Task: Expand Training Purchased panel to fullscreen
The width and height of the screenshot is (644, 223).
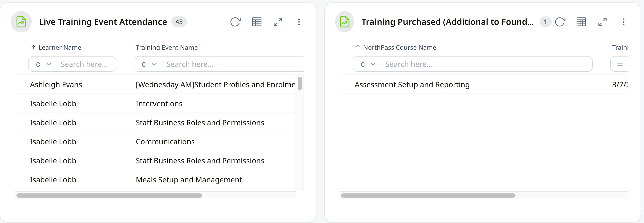Action: point(602,22)
